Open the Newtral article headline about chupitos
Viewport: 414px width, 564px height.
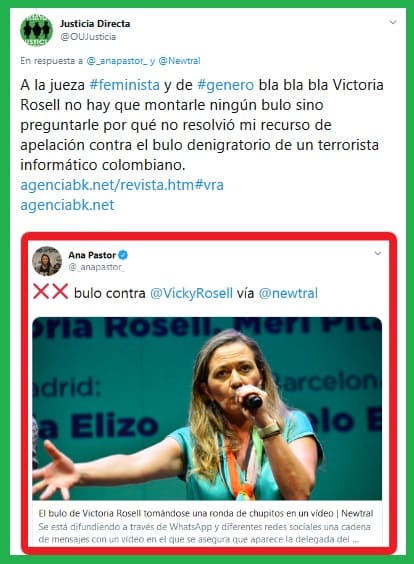click(206, 513)
